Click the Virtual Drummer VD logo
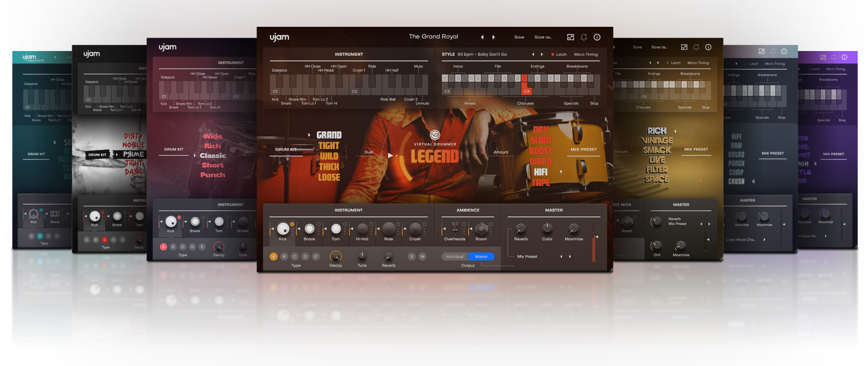The height and width of the screenshot is (366, 868). point(435,135)
